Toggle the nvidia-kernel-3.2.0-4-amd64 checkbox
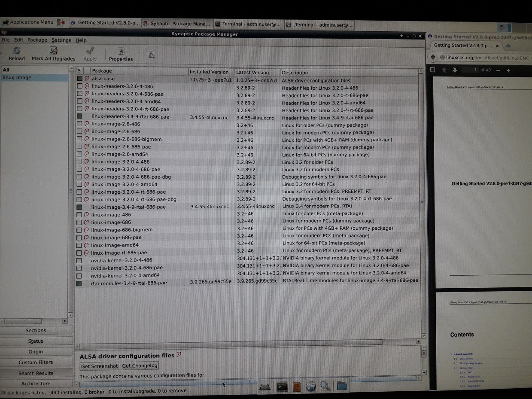 point(79,275)
